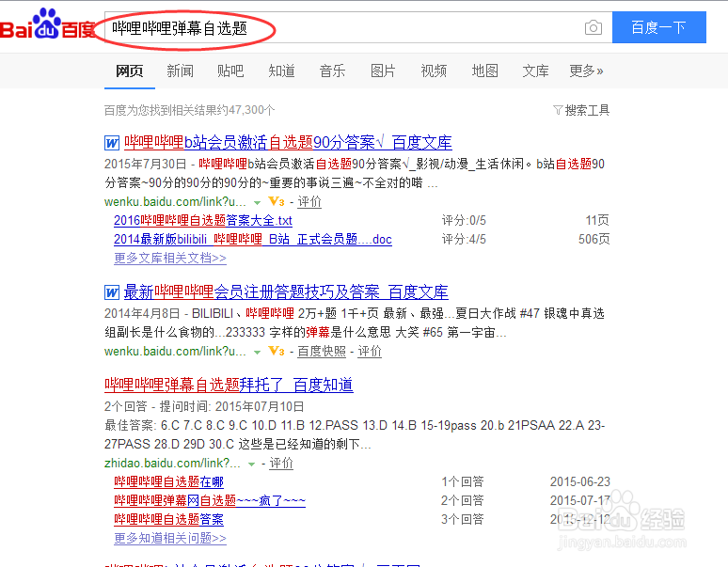Viewport: 728px width, 567px height.
Task: Open the 地图 tab
Action: pos(484,71)
